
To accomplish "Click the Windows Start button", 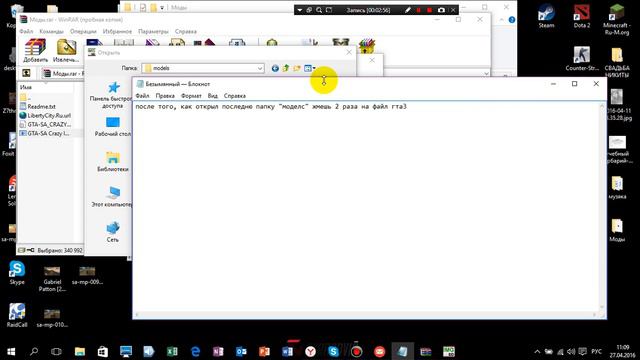I will pyautogui.click(x=11, y=351).
